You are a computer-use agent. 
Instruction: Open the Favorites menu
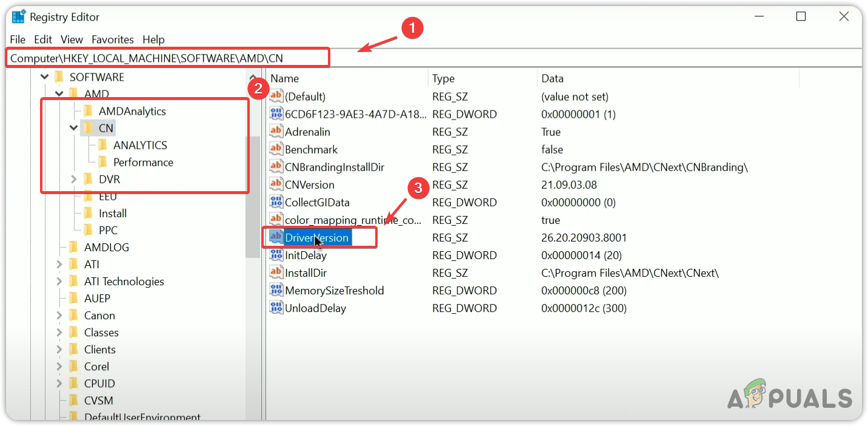point(113,39)
